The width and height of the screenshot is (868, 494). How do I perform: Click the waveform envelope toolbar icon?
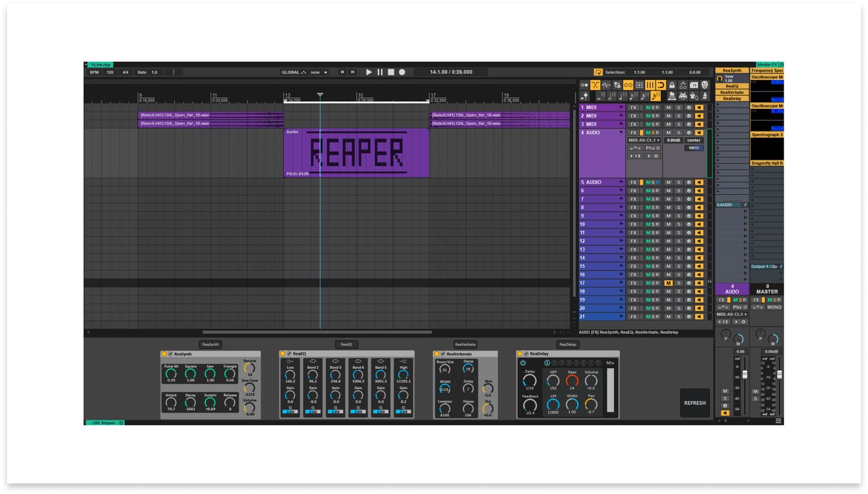[x=606, y=85]
